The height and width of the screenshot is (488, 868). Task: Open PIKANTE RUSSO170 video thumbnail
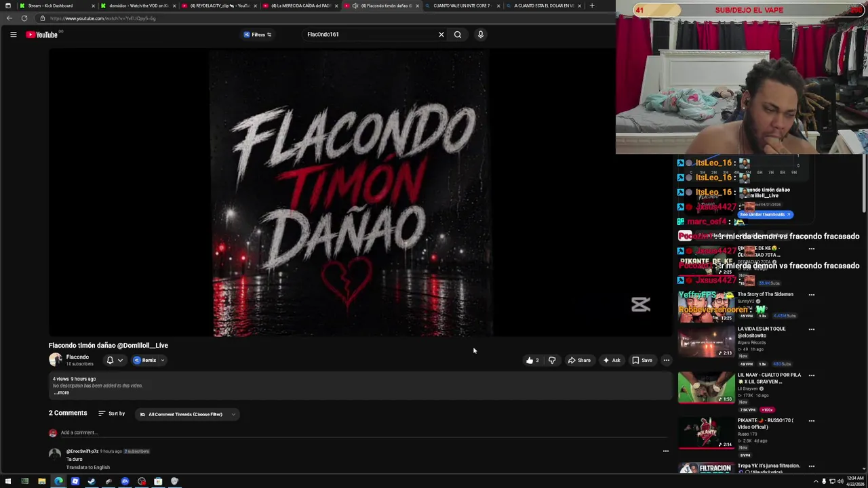pyautogui.click(x=706, y=433)
